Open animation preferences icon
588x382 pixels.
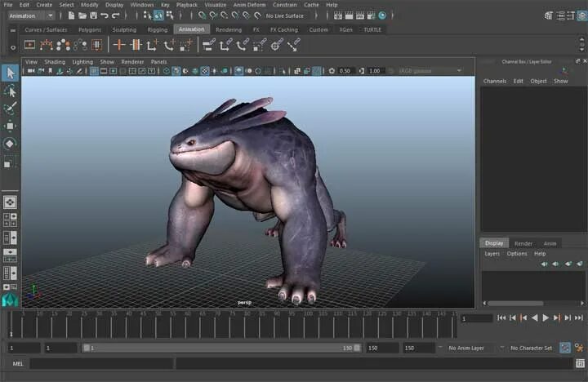[x=579, y=348]
